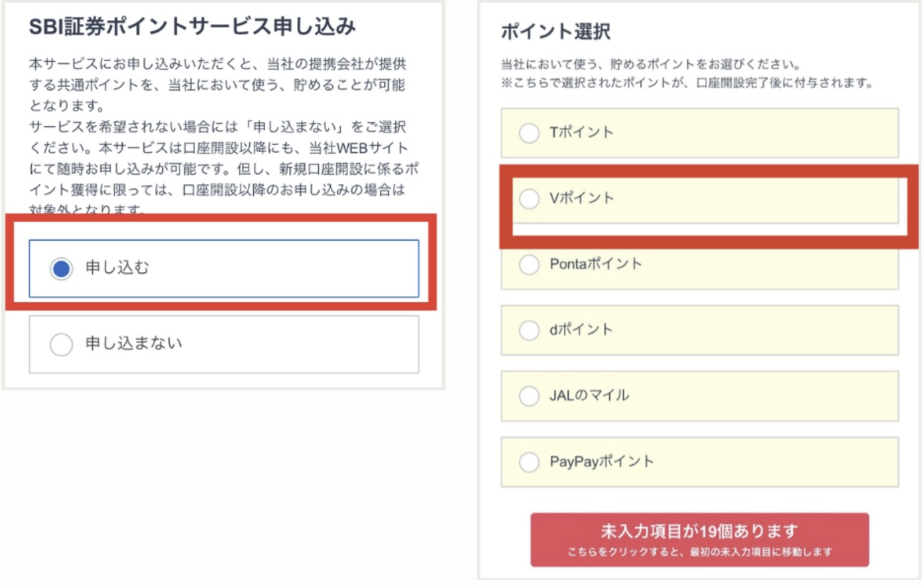This screenshot has height=585, width=924.
Task: Click the 申し込む label text
Action: tap(117, 267)
